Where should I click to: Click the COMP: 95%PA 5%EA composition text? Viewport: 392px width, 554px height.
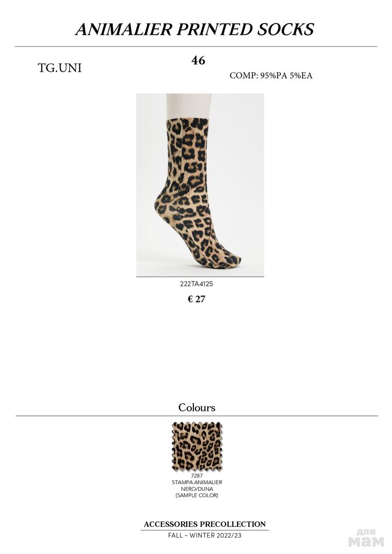click(x=271, y=75)
